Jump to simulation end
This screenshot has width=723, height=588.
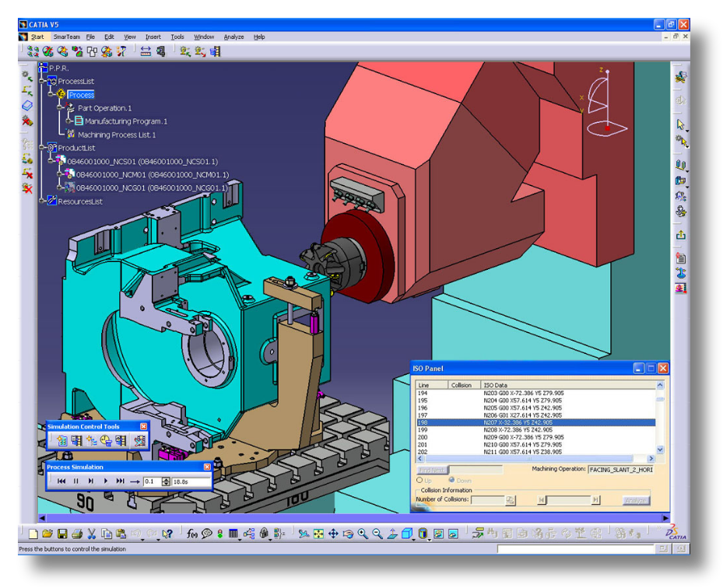tap(121, 481)
